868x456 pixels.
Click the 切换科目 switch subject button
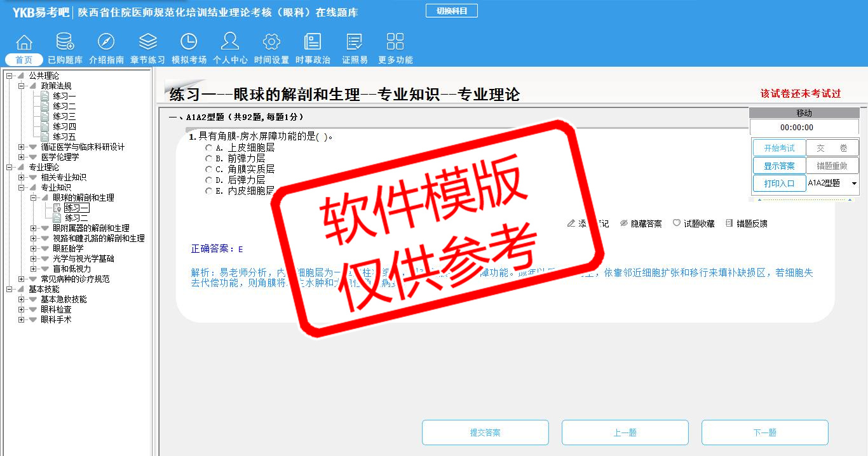[451, 11]
